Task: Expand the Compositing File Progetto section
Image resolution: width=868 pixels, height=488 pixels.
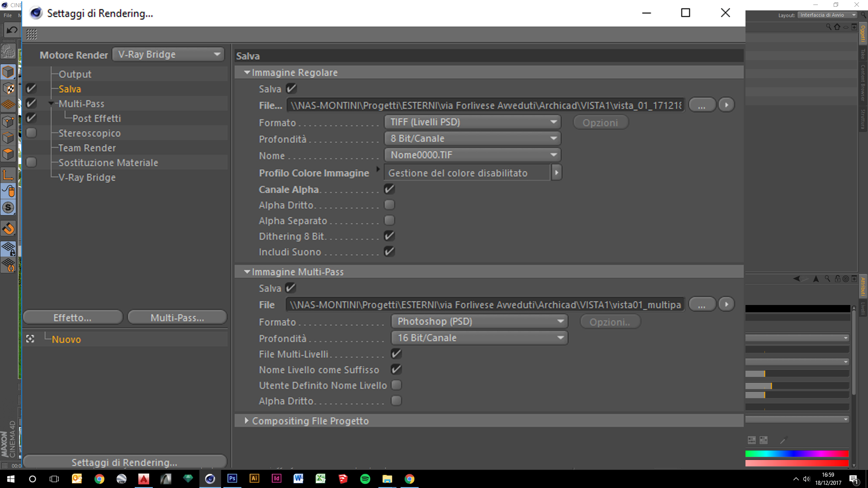Action: click(246, 421)
